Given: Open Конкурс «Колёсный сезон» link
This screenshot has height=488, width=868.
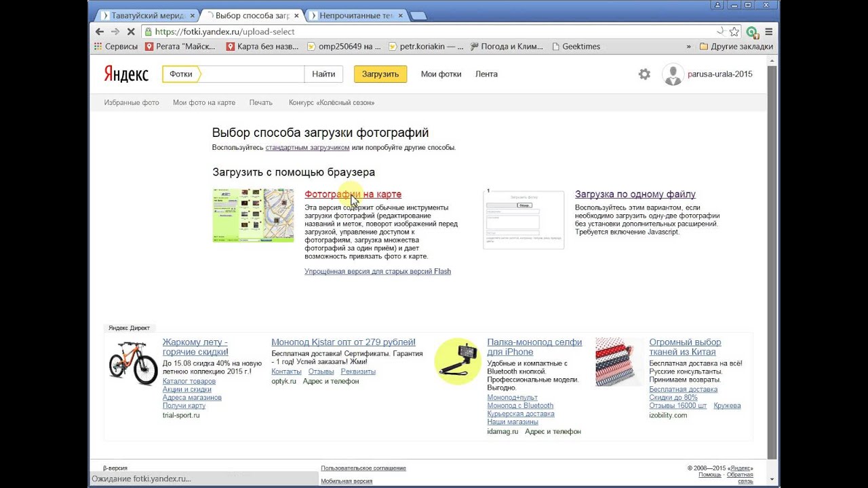Looking at the screenshot, I should point(332,103).
